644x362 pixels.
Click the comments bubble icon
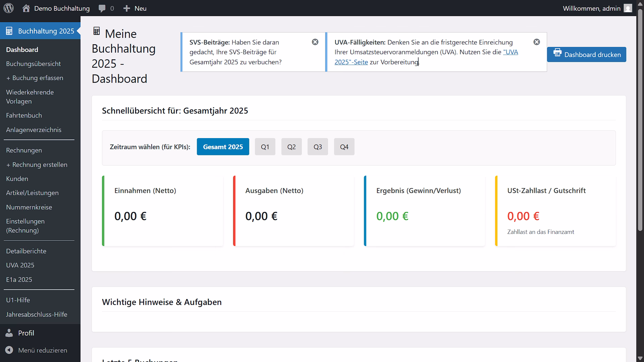point(102,8)
